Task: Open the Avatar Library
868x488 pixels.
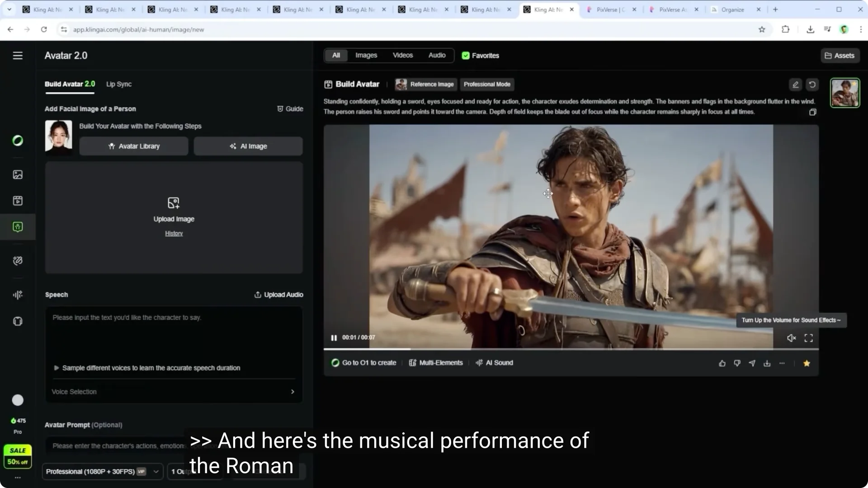Action: pos(134,146)
